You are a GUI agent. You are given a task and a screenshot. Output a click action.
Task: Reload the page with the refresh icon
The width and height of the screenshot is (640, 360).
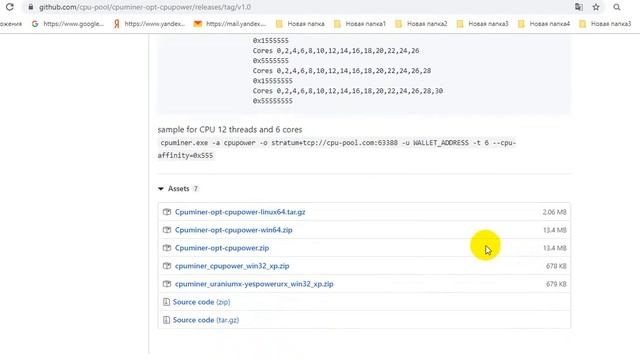click(x=9, y=7)
